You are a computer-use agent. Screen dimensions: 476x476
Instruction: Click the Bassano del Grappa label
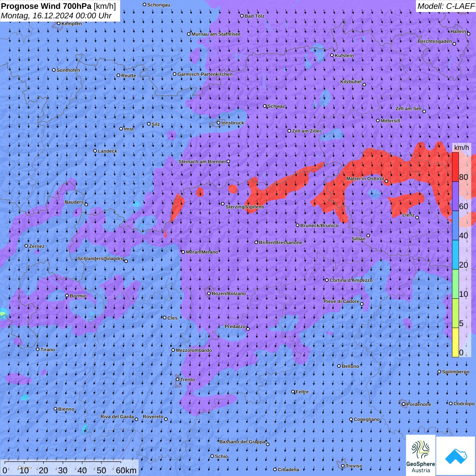[x=242, y=442]
